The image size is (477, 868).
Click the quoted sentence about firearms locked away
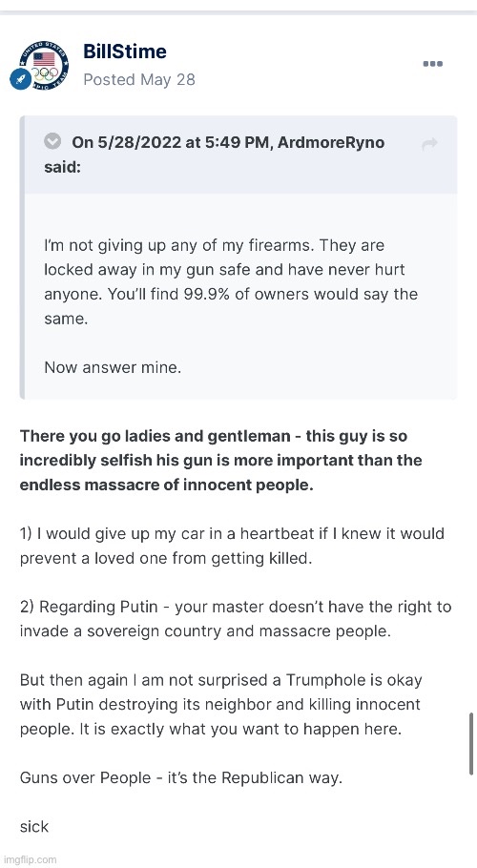(x=224, y=270)
